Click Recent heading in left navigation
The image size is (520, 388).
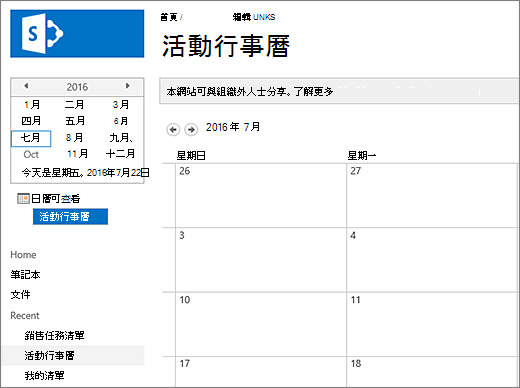(25, 315)
